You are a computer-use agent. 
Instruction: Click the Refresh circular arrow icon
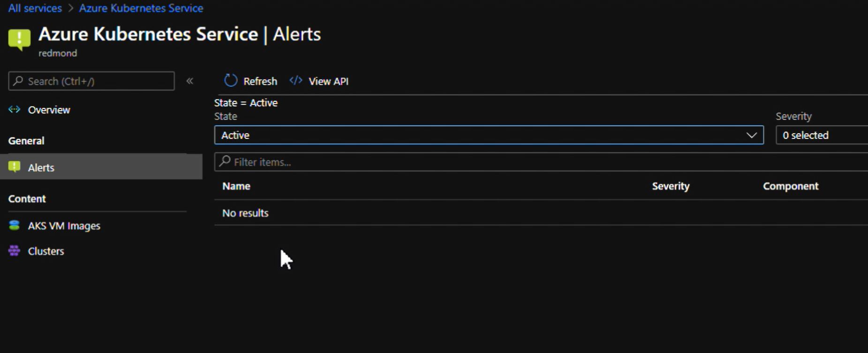click(230, 80)
